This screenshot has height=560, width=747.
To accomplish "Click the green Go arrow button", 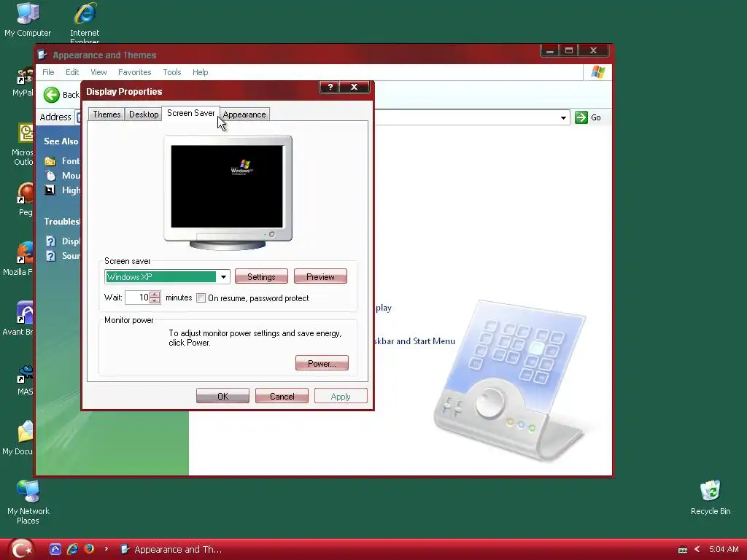I will click(x=581, y=117).
